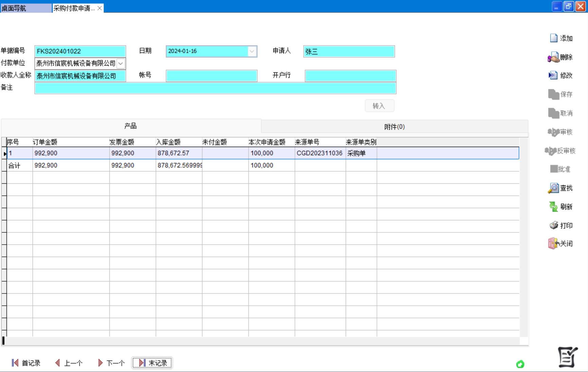
Task: Close the purchase payment request tab
Action: coord(99,8)
